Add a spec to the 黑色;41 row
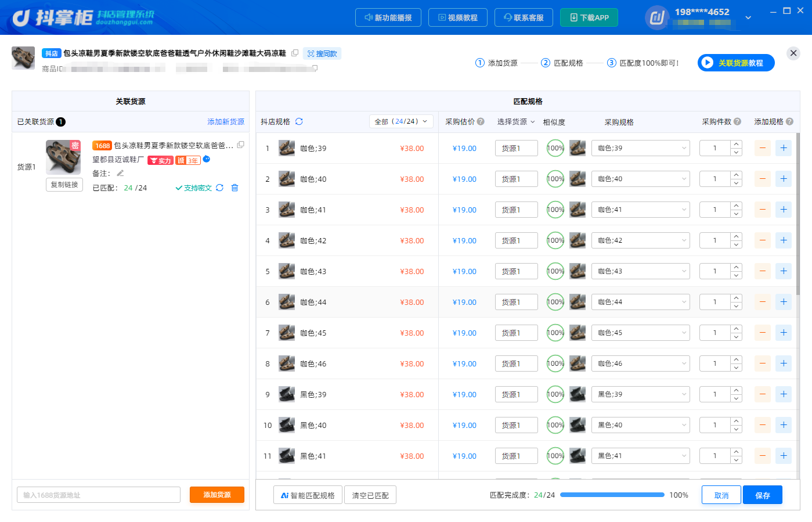The image size is (812, 522). (x=784, y=456)
